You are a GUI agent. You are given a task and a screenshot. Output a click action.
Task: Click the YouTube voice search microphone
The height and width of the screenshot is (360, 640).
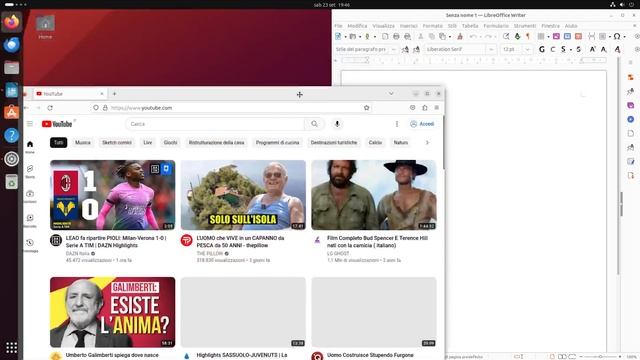tap(337, 124)
